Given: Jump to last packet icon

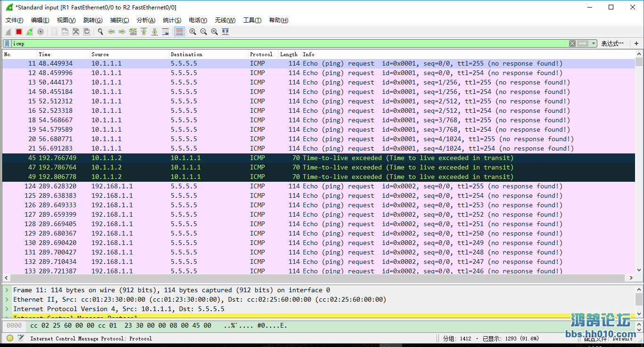Looking at the screenshot, I should pyautogui.click(x=155, y=32).
